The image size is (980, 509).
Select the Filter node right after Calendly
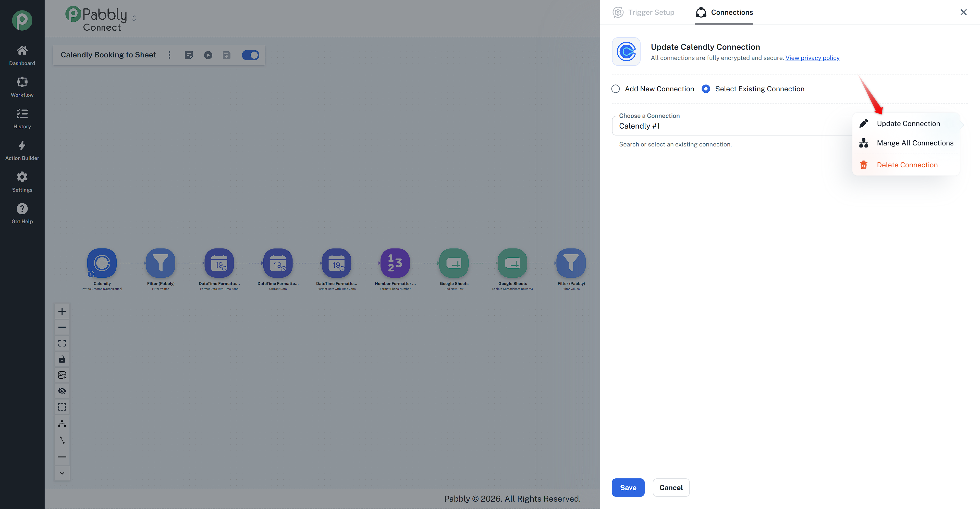point(161,263)
